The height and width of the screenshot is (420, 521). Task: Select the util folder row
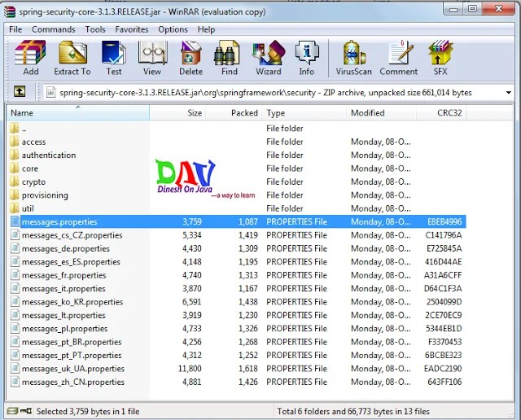click(236, 208)
